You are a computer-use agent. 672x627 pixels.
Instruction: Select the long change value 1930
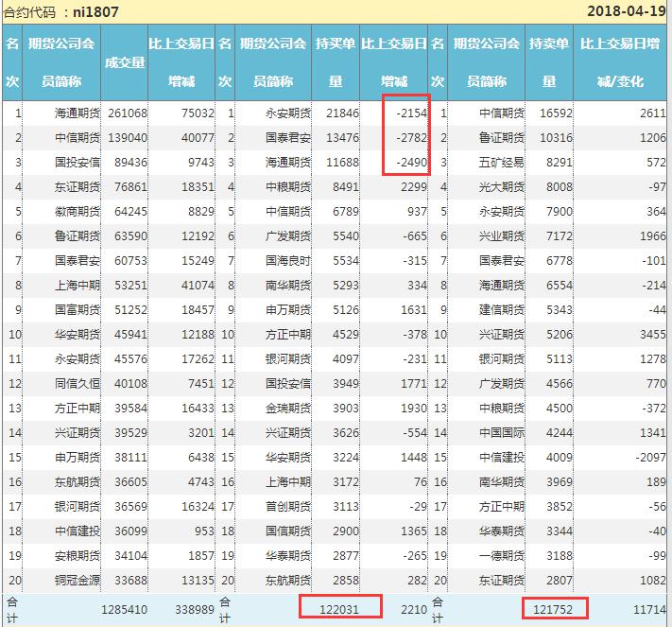[414, 409]
